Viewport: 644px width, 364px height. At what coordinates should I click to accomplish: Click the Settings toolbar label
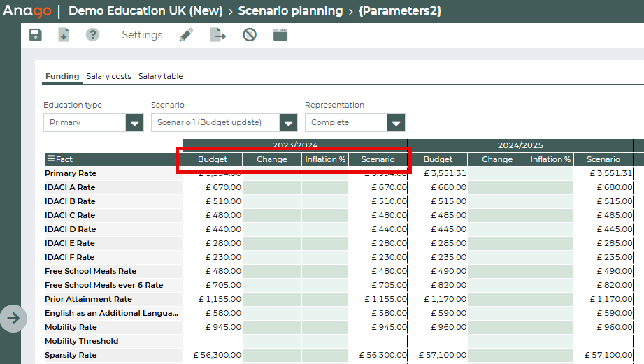142,35
